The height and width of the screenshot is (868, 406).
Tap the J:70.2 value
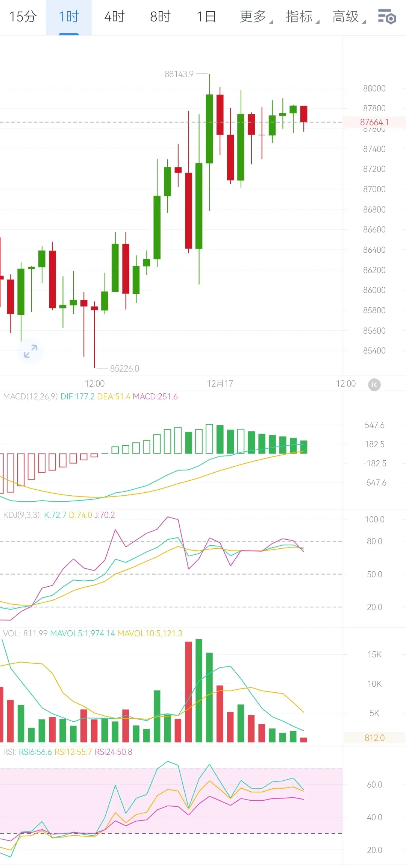[x=105, y=515]
